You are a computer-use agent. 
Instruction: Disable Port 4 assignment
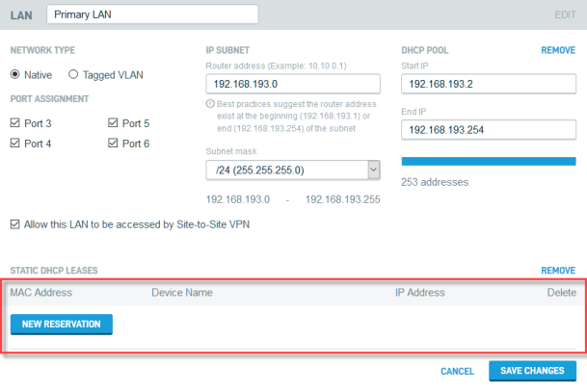(15, 144)
